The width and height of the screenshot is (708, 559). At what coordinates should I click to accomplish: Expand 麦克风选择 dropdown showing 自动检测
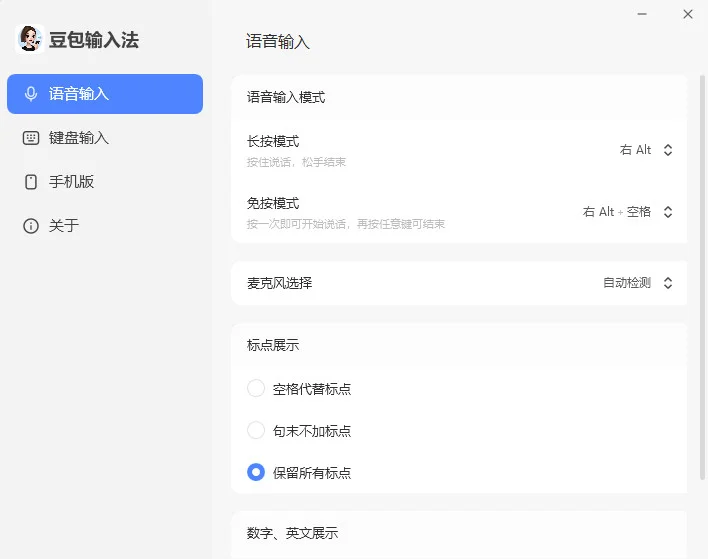pyautogui.click(x=638, y=283)
